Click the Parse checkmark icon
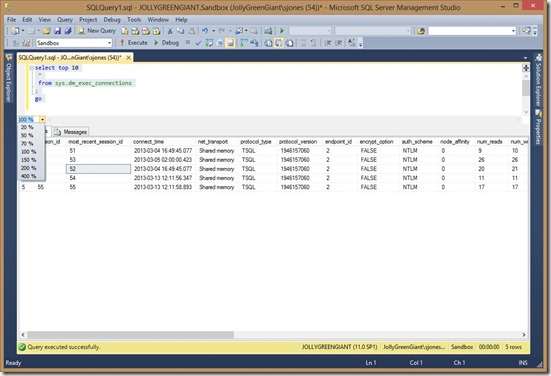The width and height of the screenshot is (551, 376). 199,43
